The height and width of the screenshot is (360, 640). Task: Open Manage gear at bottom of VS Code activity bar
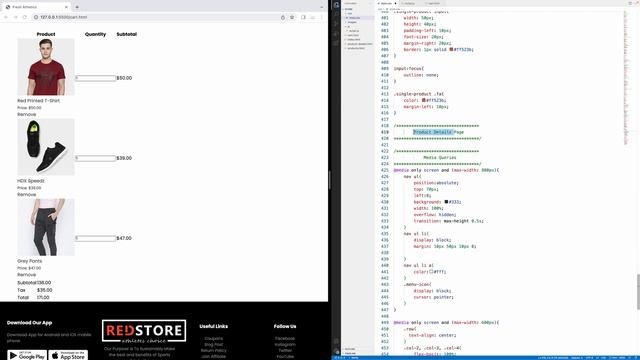coord(336,351)
